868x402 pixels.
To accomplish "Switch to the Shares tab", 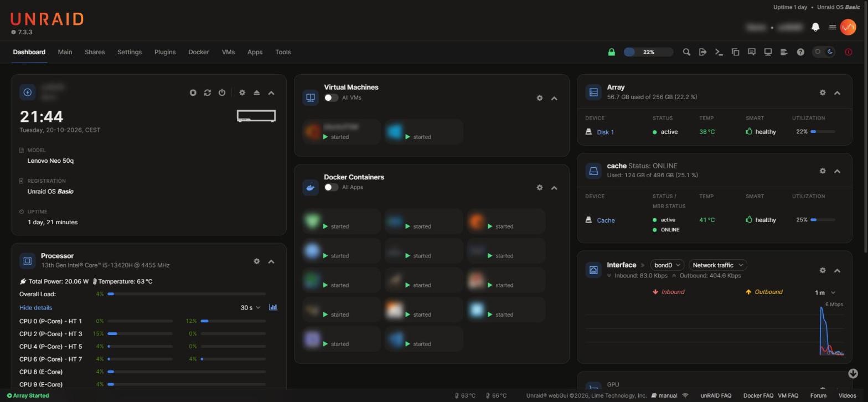I will 95,52.
